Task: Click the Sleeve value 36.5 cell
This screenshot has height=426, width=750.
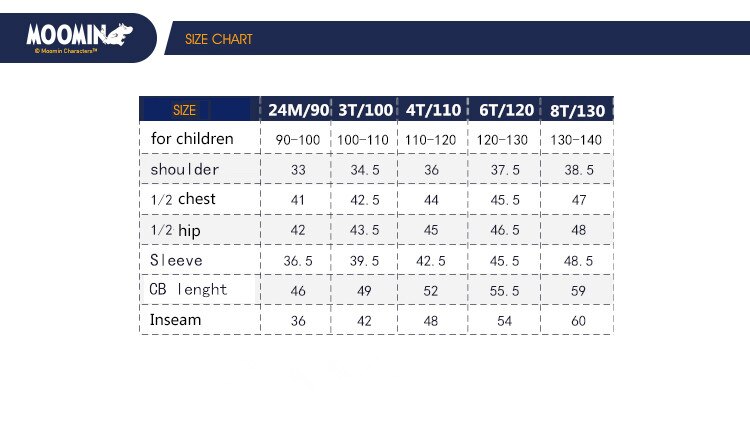Action: point(298,261)
